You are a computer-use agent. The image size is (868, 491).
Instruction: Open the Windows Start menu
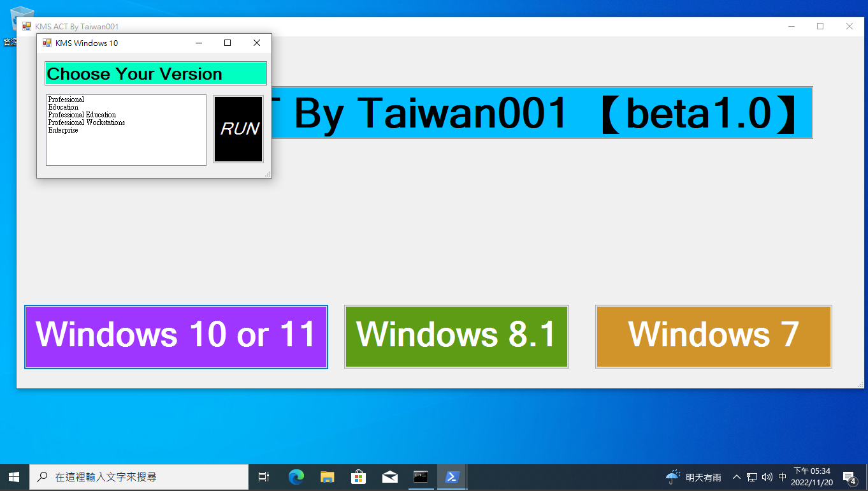pyautogui.click(x=14, y=477)
